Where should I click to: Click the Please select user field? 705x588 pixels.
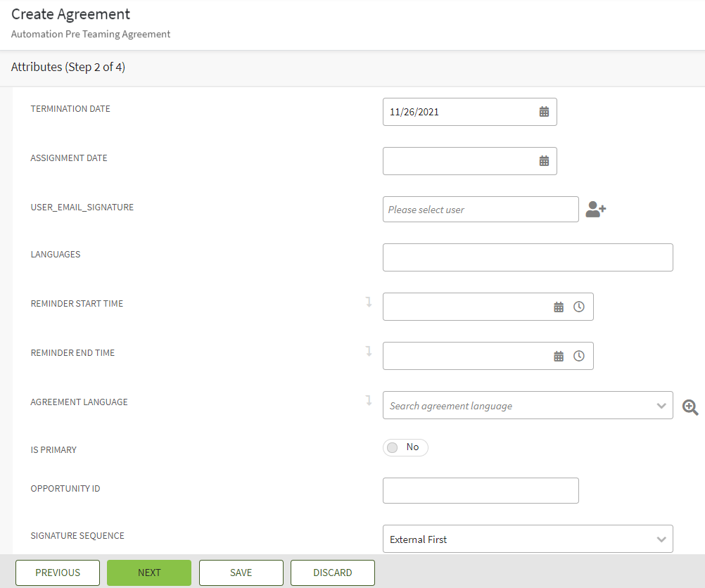pos(481,210)
